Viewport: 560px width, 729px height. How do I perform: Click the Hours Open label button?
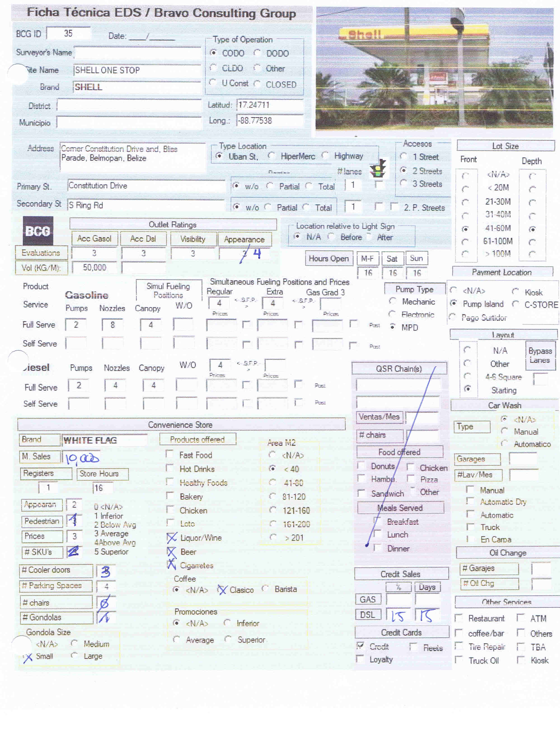(329, 258)
